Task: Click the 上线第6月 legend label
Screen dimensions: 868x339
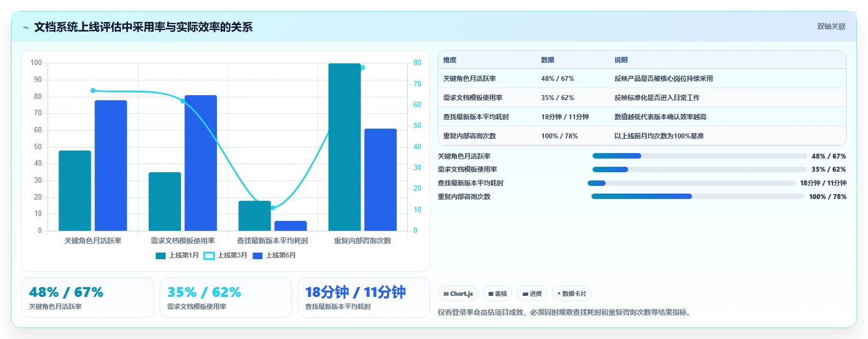Action: tap(280, 255)
